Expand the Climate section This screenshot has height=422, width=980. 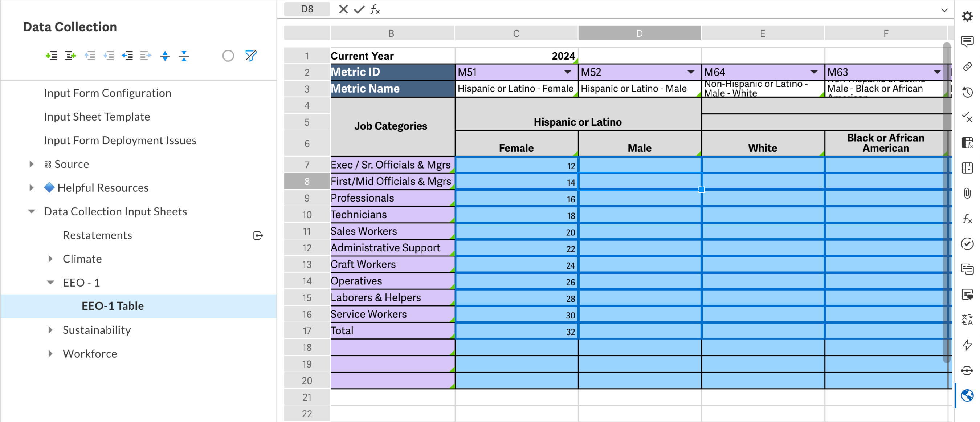pos(50,259)
